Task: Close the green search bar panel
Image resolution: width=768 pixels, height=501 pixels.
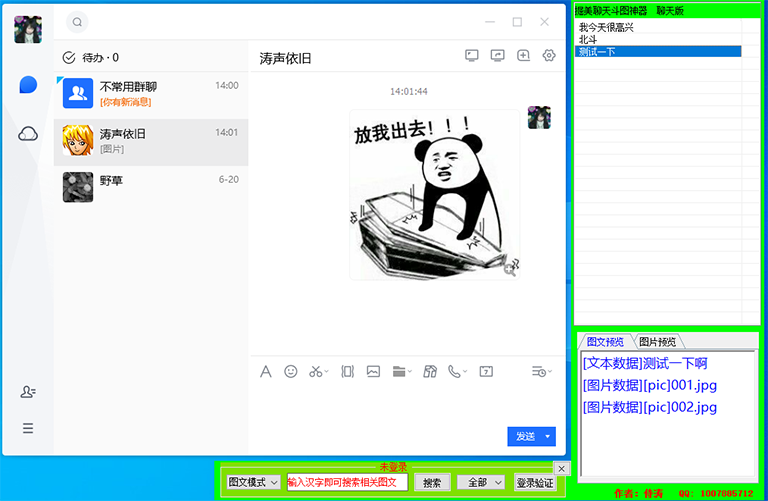Action: pyautogui.click(x=561, y=469)
